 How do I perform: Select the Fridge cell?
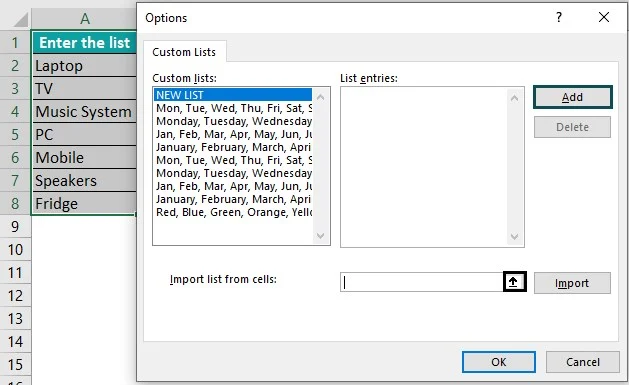point(84,203)
